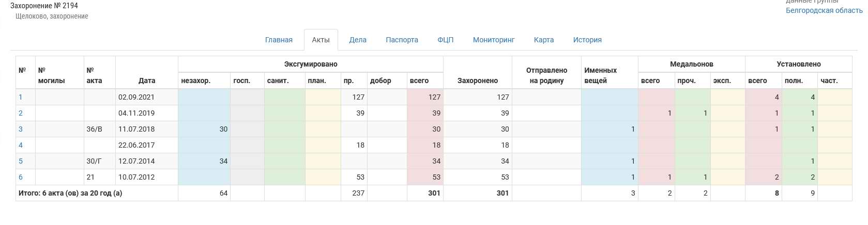Open act number 6 link
Screen dimensions: 868x225
tap(21, 177)
